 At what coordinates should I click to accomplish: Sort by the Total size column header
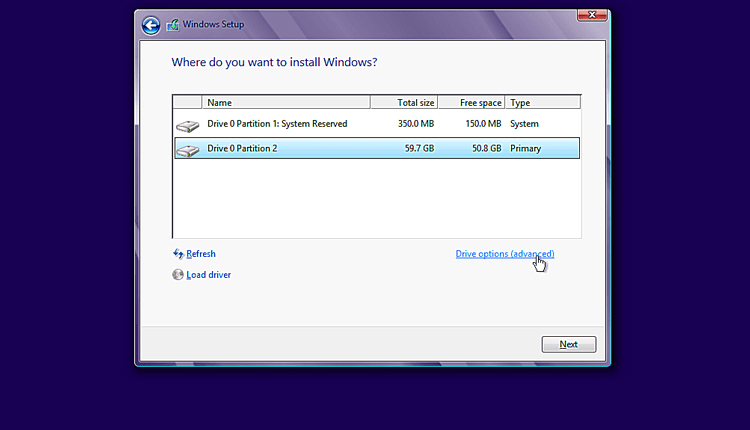tap(404, 102)
